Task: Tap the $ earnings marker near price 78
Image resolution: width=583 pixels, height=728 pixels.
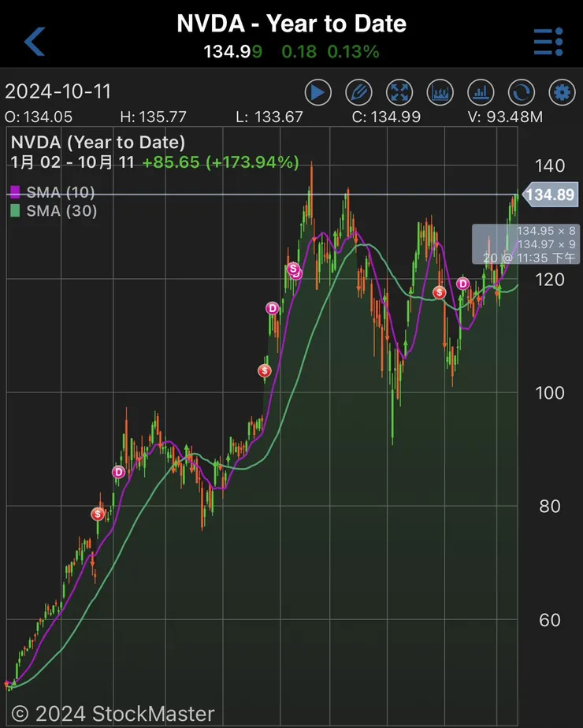Action: (x=98, y=514)
